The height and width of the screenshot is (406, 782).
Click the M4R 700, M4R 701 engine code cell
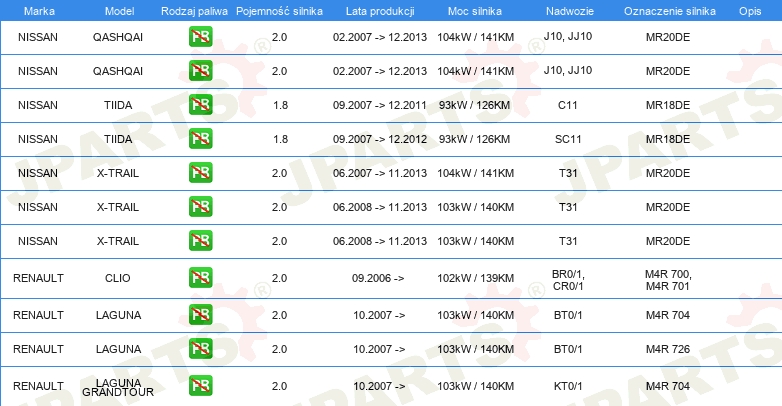tap(667, 279)
